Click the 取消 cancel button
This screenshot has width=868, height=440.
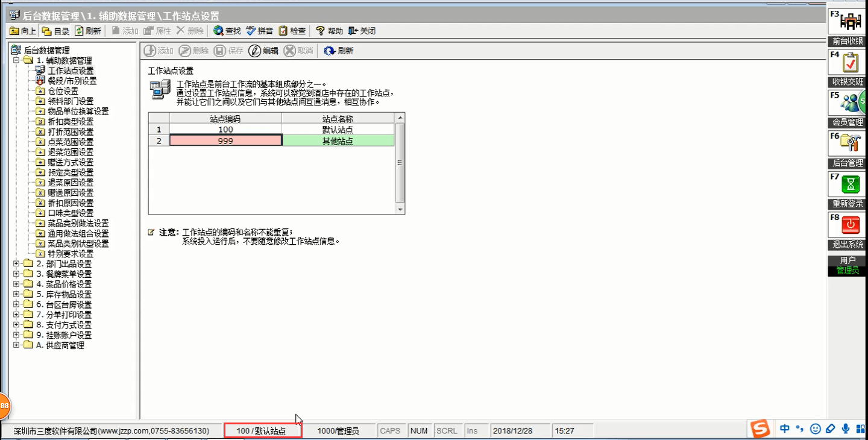click(x=298, y=51)
